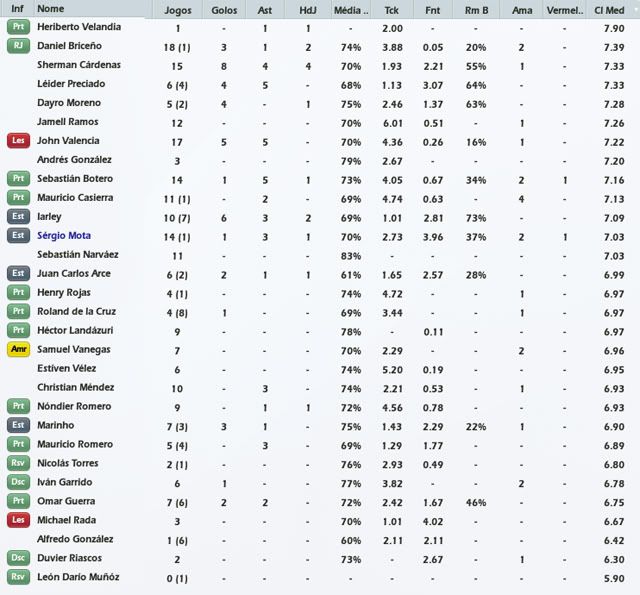
Task: Sort table by the Golos column header
Action: point(226,9)
